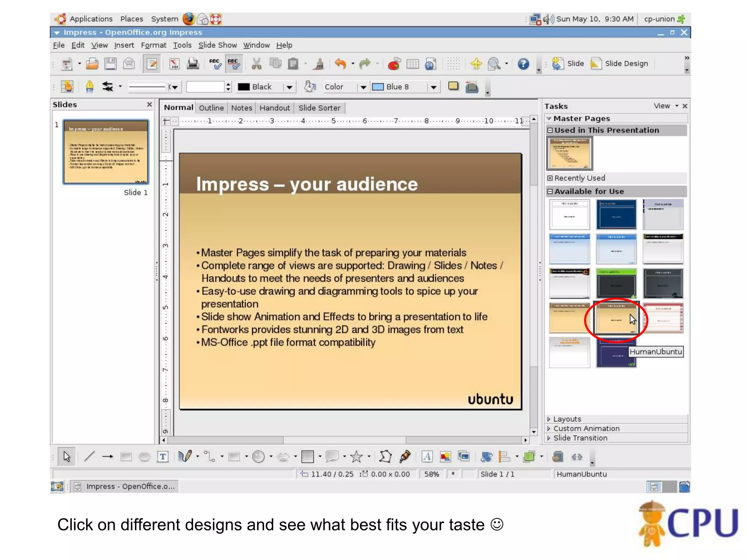Click the Blue 8 fill color swatch

click(378, 87)
